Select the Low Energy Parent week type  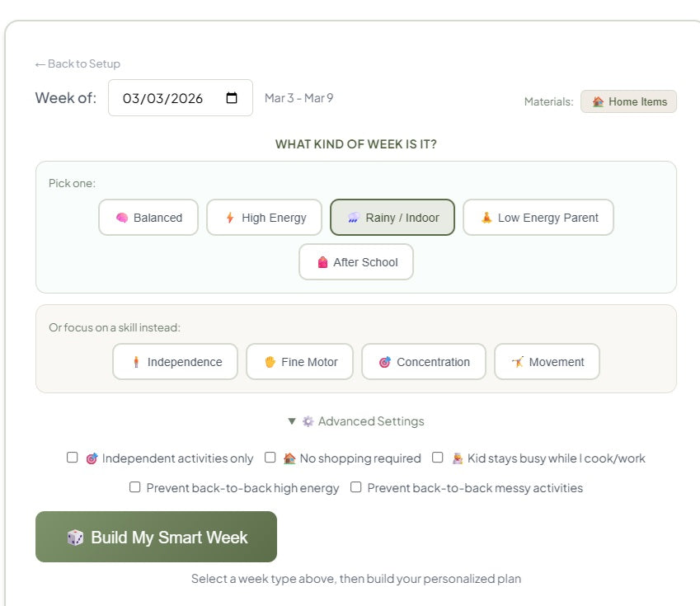coord(538,218)
